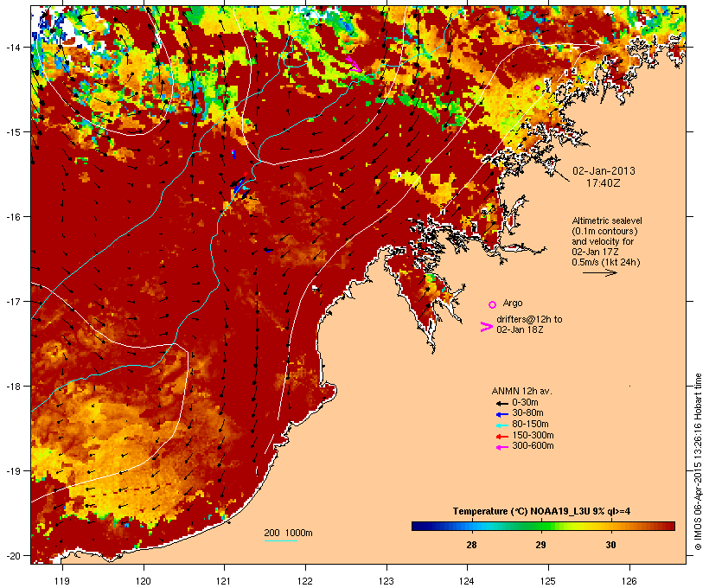Click the cyan 200 1000m isobath legend line
This screenshot has height=588, width=709.
[280, 540]
